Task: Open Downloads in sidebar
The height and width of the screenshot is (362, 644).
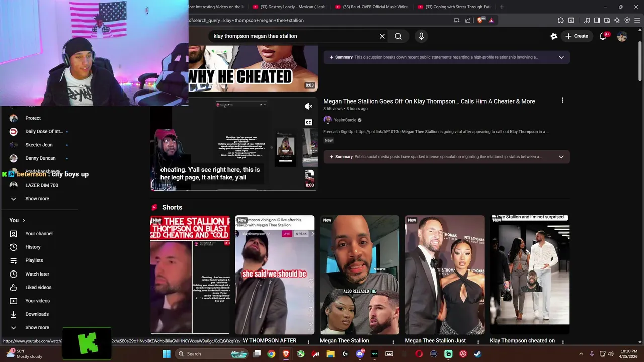Action: click(37, 314)
